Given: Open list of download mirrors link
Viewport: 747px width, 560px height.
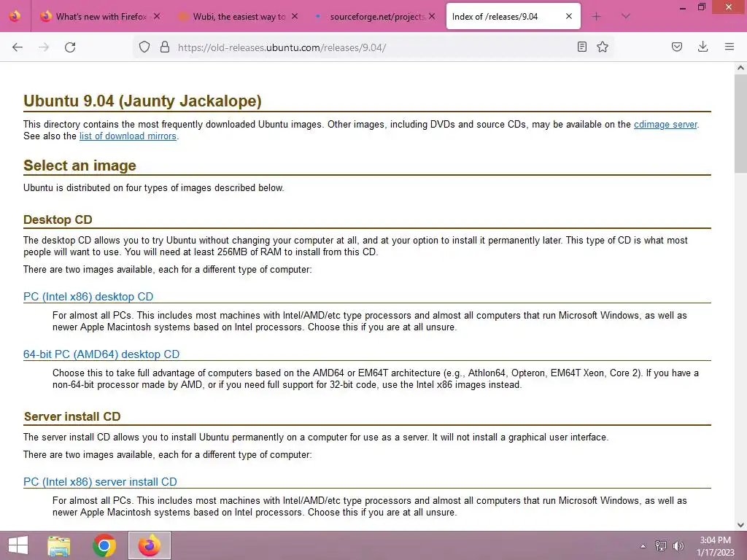Looking at the screenshot, I should pos(128,136).
